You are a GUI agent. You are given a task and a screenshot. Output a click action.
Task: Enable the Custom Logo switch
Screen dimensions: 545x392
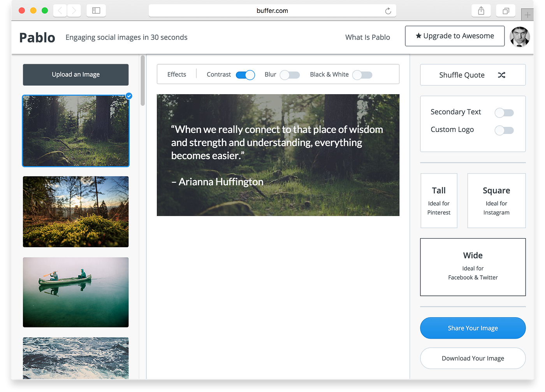[x=504, y=130]
